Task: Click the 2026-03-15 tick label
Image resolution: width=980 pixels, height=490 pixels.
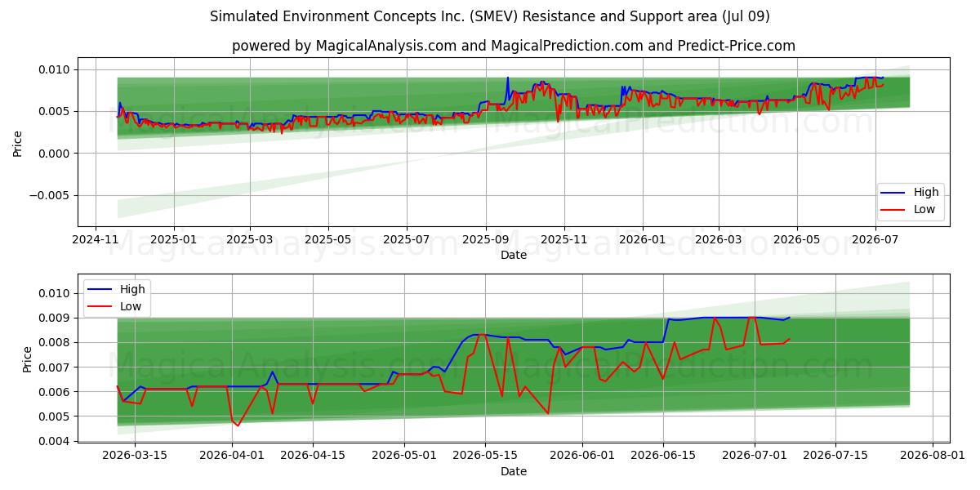Action: (134, 455)
